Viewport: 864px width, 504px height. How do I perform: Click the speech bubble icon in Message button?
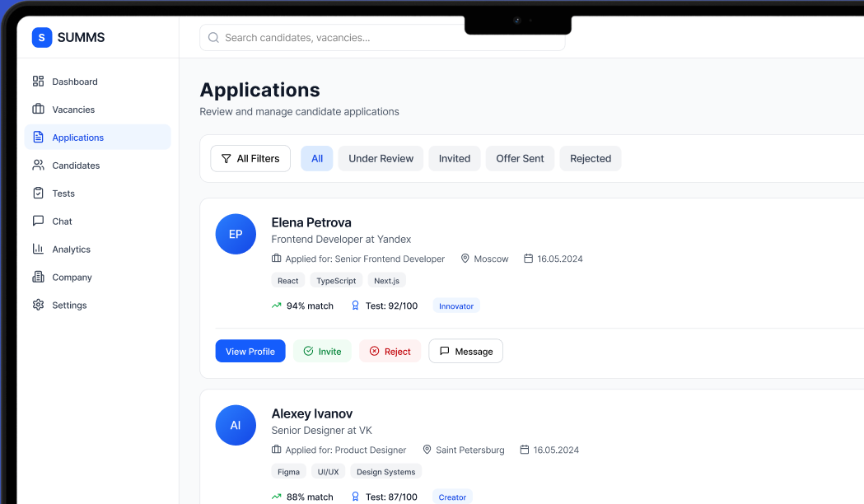445,351
